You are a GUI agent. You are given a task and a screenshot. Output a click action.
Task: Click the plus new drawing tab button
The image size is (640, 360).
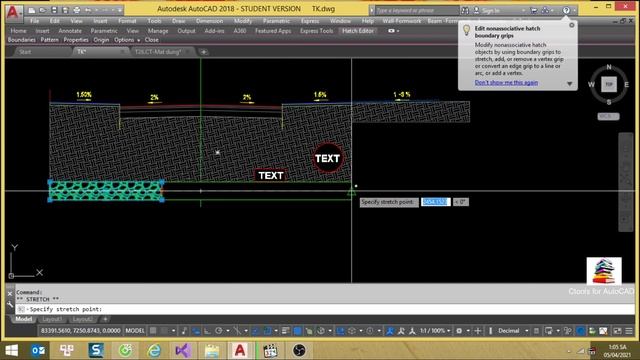click(x=203, y=52)
